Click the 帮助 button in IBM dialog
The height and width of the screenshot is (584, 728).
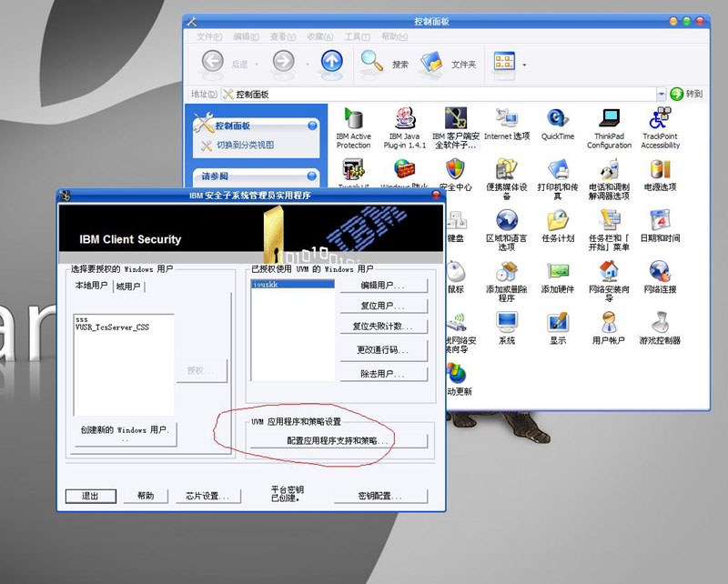146,496
